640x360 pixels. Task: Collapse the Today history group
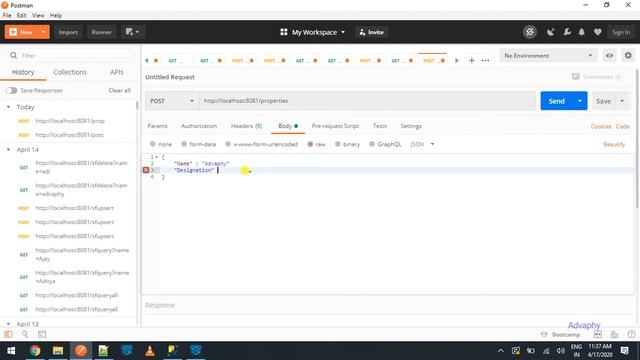tap(8, 107)
